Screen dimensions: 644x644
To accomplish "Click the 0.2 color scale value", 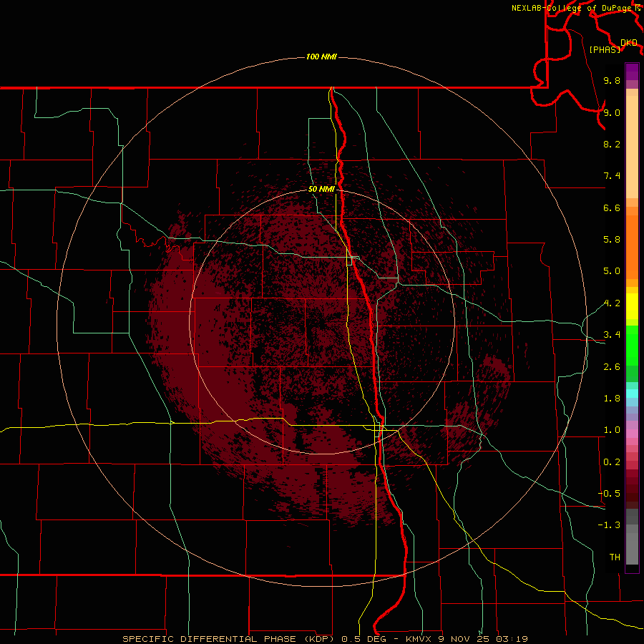I will (x=612, y=462).
